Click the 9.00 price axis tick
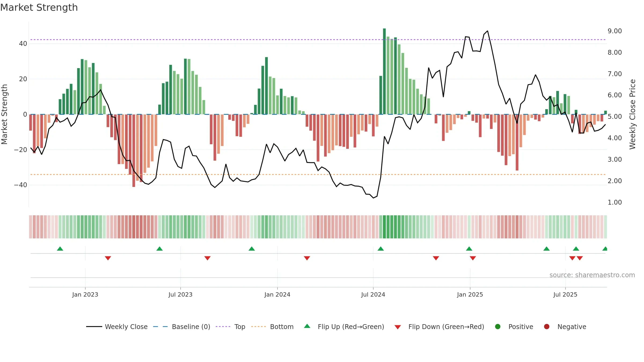This screenshot has width=644, height=362. pyautogui.click(x=615, y=31)
